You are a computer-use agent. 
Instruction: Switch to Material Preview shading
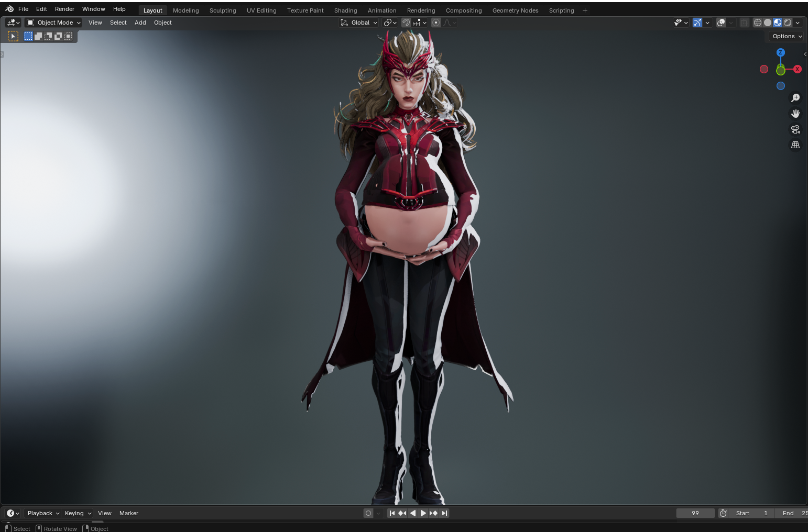778,23
